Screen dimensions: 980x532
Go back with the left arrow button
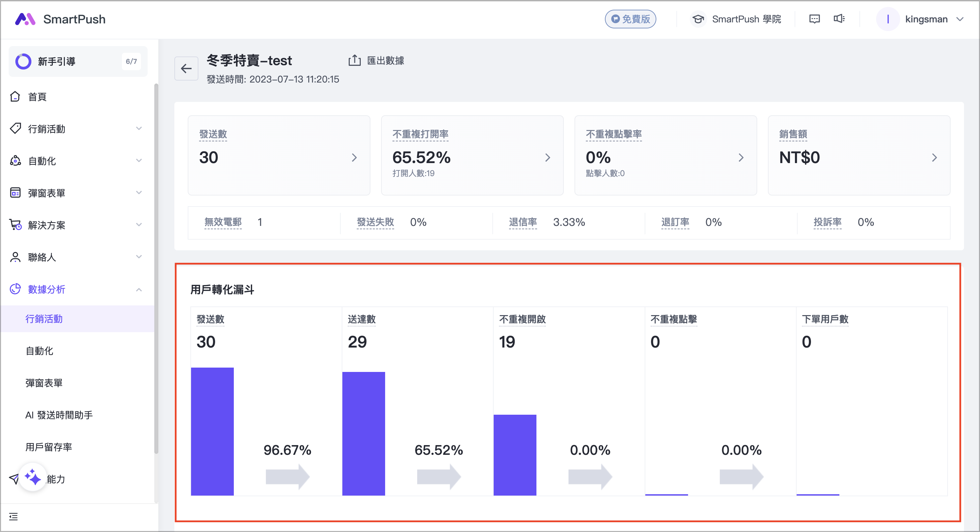pyautogui.click(x=186, y=69)
